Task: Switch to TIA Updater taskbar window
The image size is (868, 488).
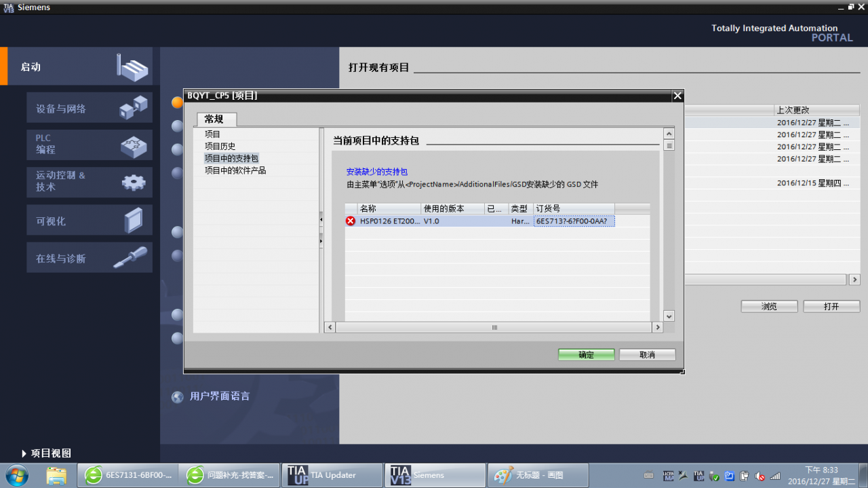Action: click(332, 475)
